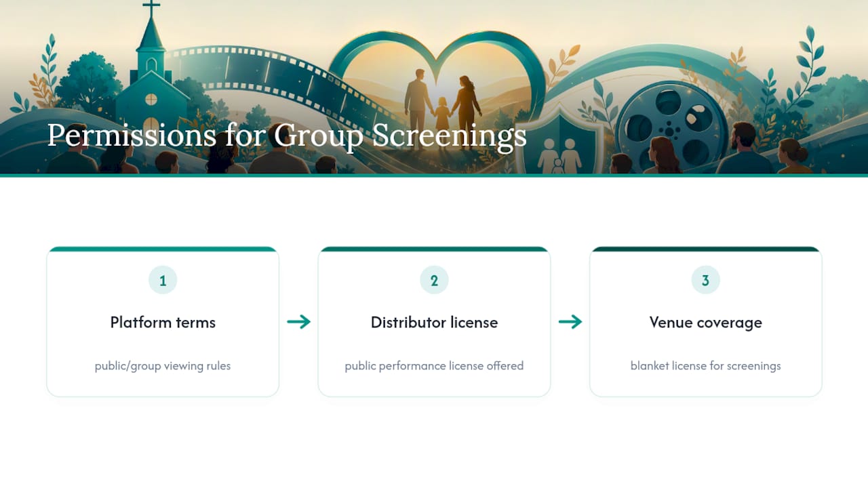
Task: Click the step 3 number badge
Action: click(x=705, y=280)
